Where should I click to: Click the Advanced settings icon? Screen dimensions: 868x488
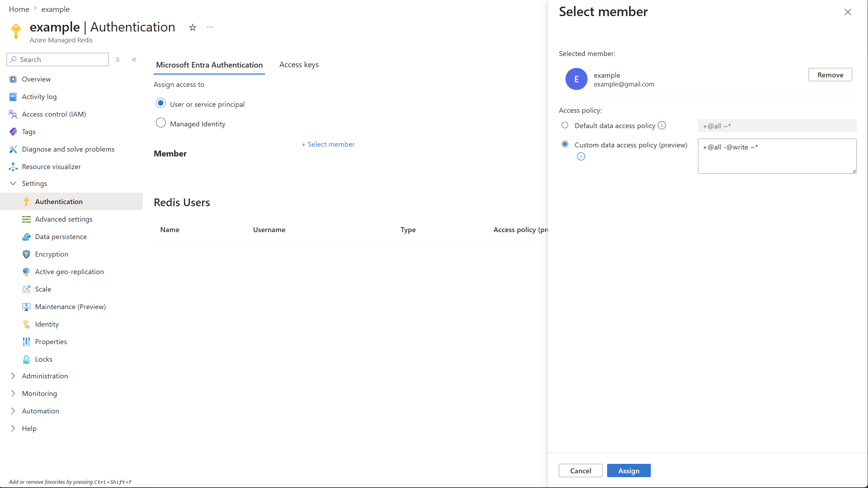[x=26, y=219]
